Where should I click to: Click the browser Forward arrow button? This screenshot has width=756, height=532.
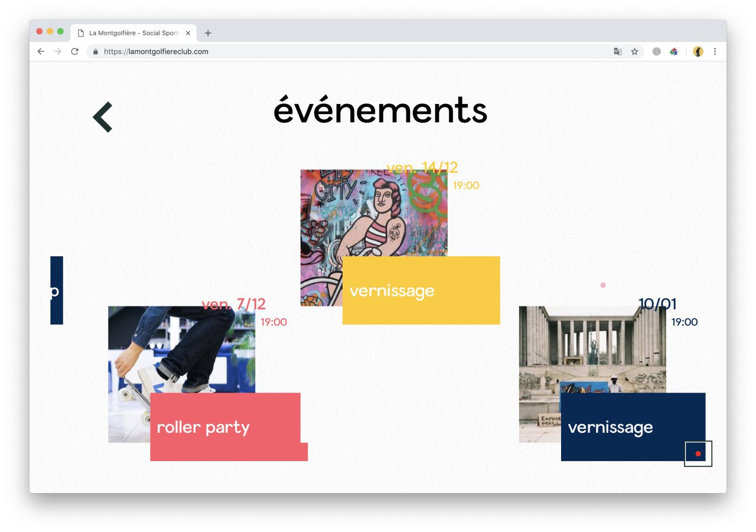(x=57, y=51)
